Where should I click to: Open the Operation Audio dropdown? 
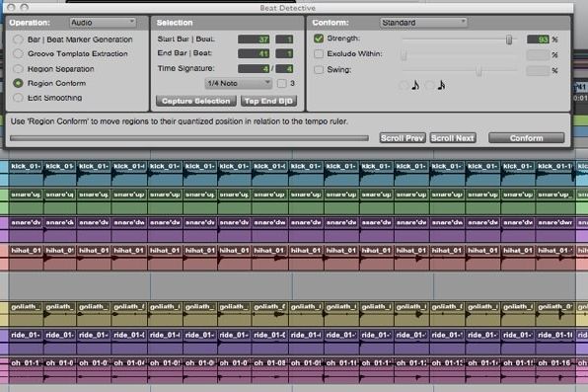tap(103, 23)
